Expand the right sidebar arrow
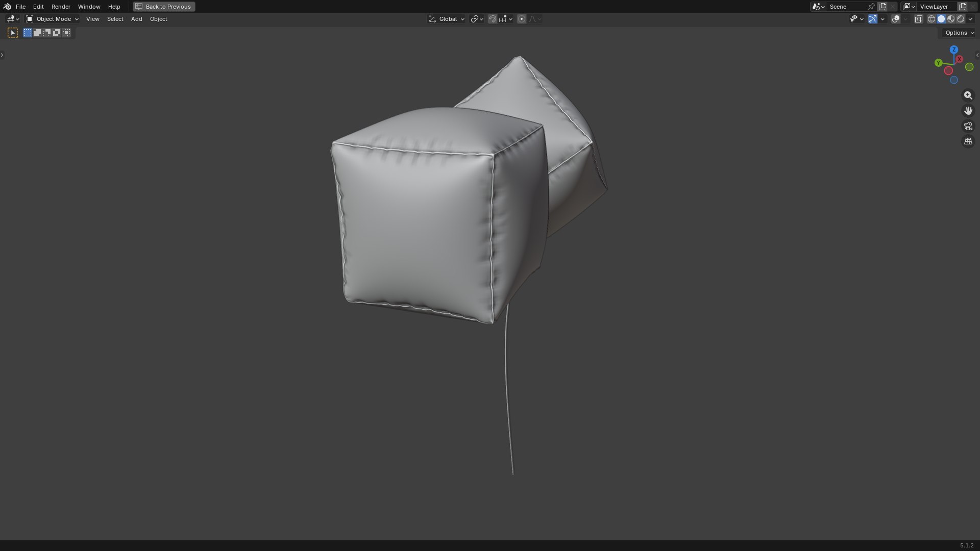This screenshot has width=980, height=551. click(x=977, y=55)
